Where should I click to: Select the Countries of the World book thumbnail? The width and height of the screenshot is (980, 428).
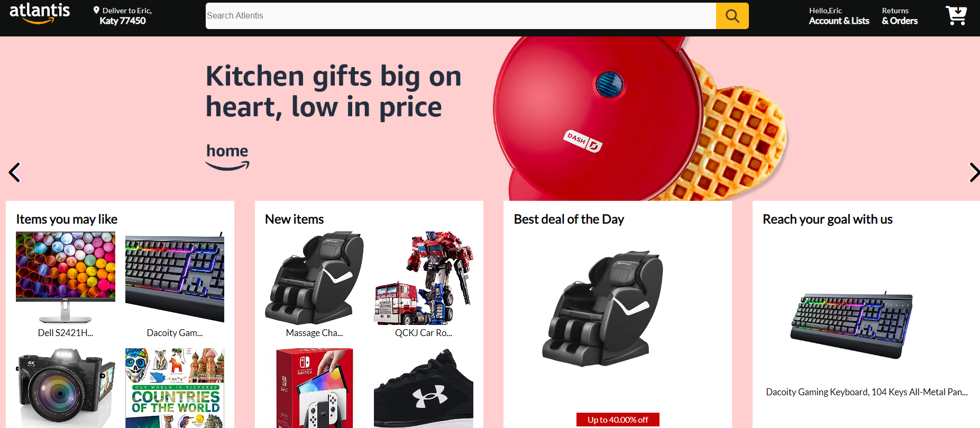[x=175, y=388]
